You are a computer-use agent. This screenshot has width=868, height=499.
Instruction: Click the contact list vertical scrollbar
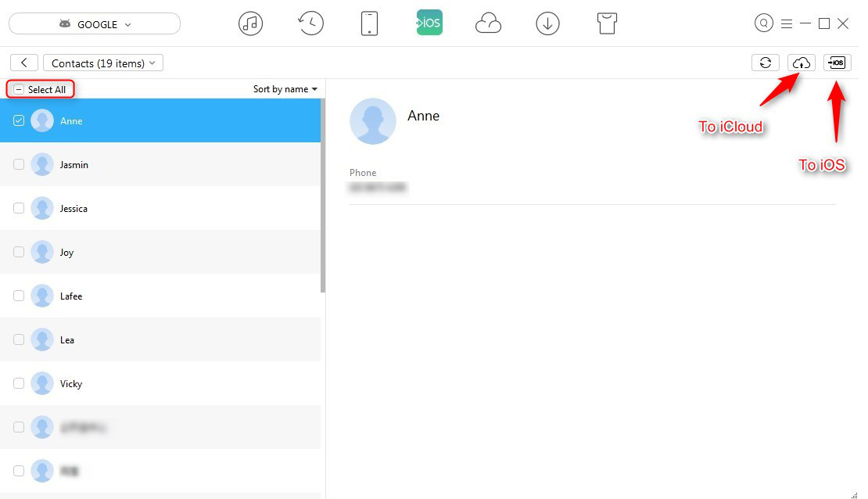pyautogui.click(x=323, y=196)
